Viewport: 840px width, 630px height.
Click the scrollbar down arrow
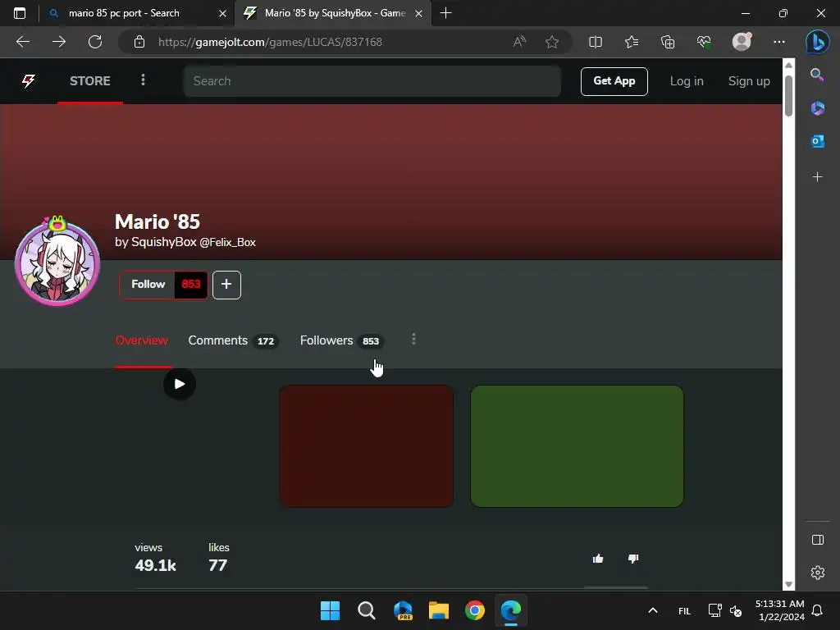pos(788,584)
